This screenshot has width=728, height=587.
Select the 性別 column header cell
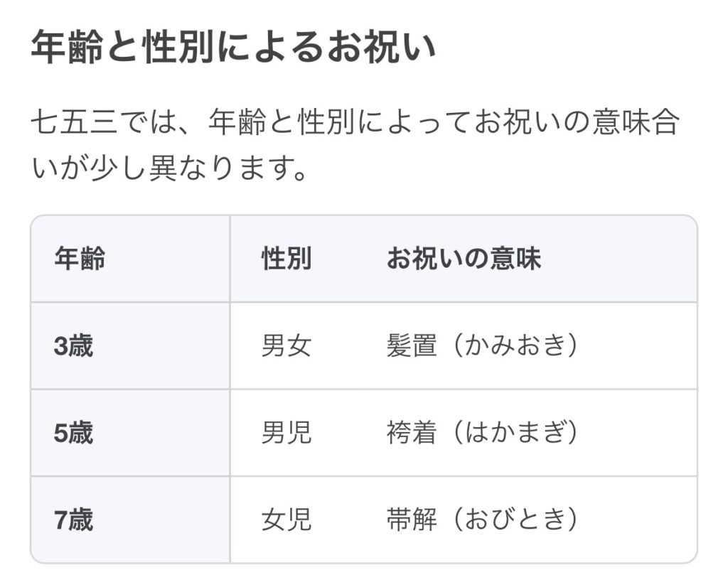(286, 259)
